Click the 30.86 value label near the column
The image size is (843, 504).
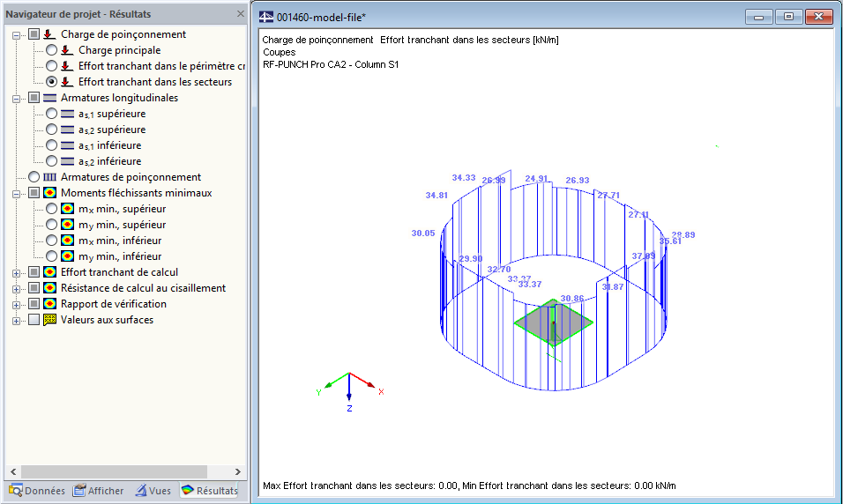(x=572, y=299)
